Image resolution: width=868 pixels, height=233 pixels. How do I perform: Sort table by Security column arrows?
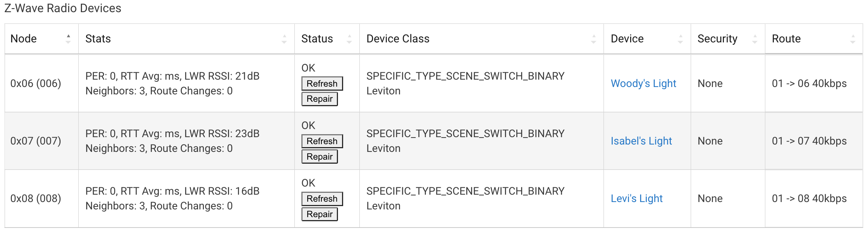point(755,39)
